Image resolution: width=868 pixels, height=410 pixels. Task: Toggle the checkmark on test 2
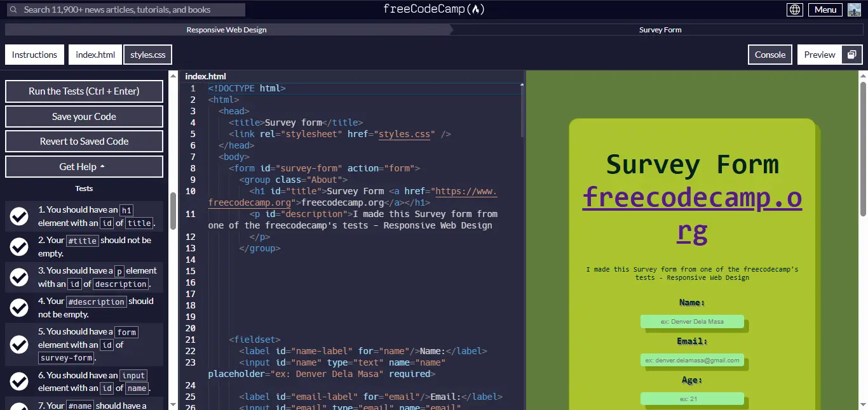point(18,246)
